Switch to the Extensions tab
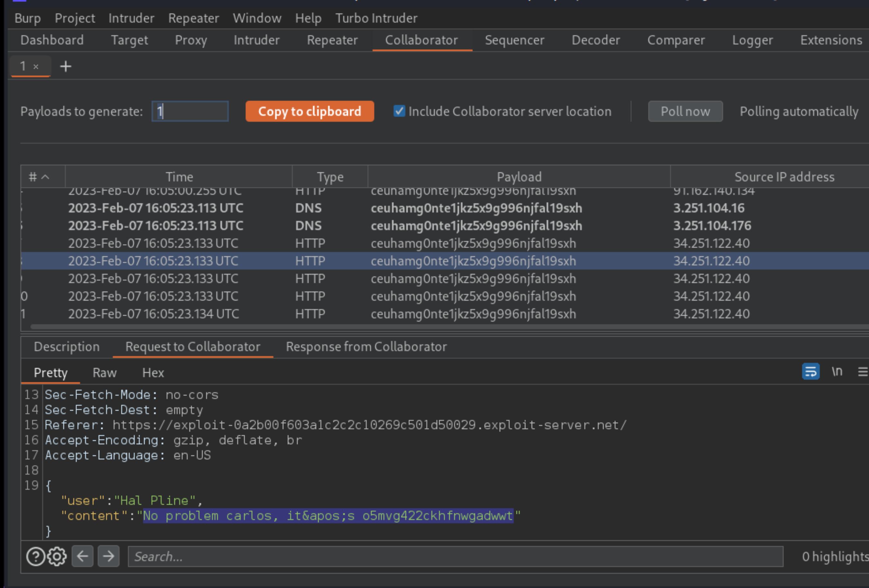The width and height of the screenshot is (869, 588). (831, 40)
